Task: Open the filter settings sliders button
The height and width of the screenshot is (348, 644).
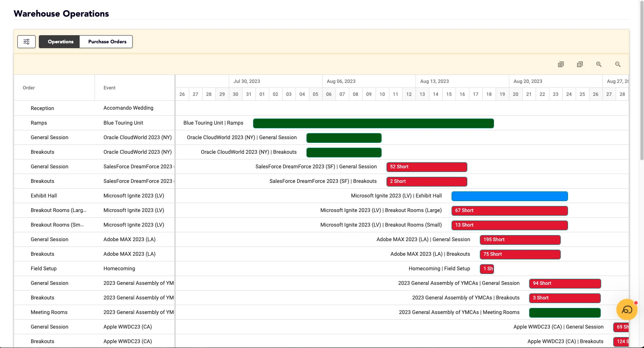Action: (x=26, y=42)
